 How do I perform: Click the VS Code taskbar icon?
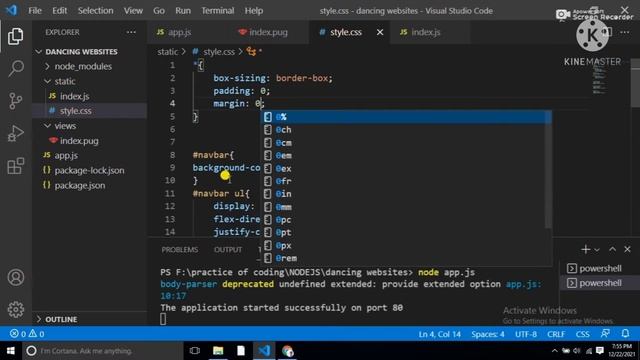click(264, 351)
